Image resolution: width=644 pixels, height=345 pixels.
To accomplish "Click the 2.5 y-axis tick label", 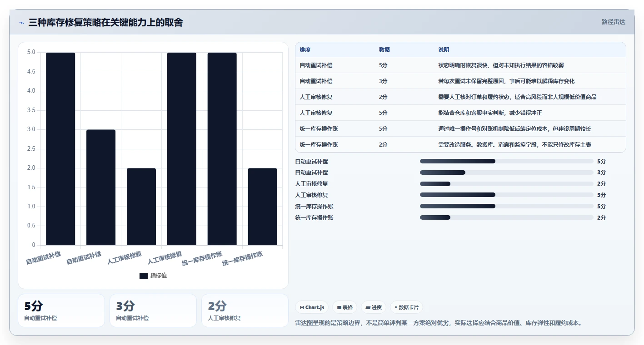I will coord(31,149).
